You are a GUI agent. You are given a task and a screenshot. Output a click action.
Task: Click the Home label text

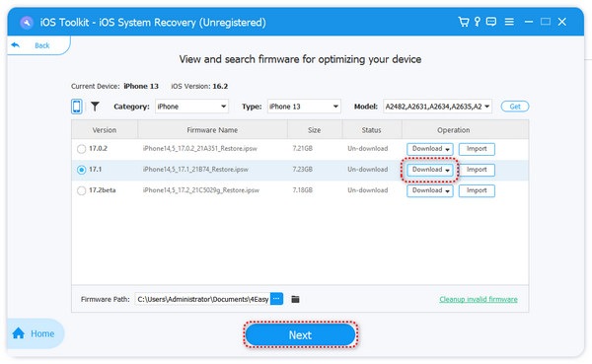click(42, 333)
